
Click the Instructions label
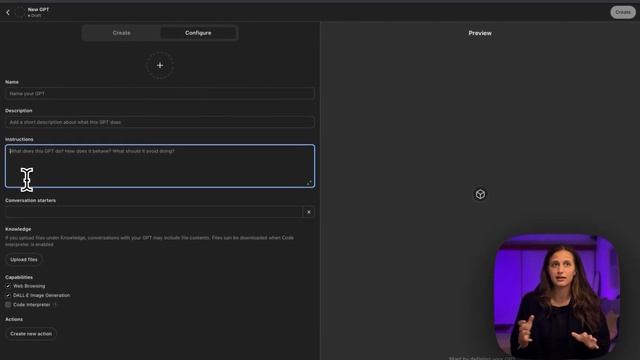pyautogui.click(x=19, y=140)
